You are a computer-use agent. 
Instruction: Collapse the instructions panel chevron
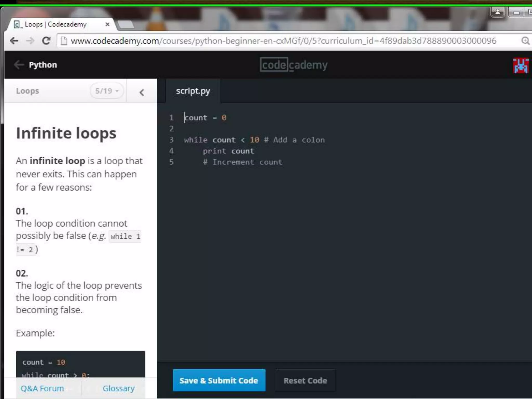click(x=142, y=92)
